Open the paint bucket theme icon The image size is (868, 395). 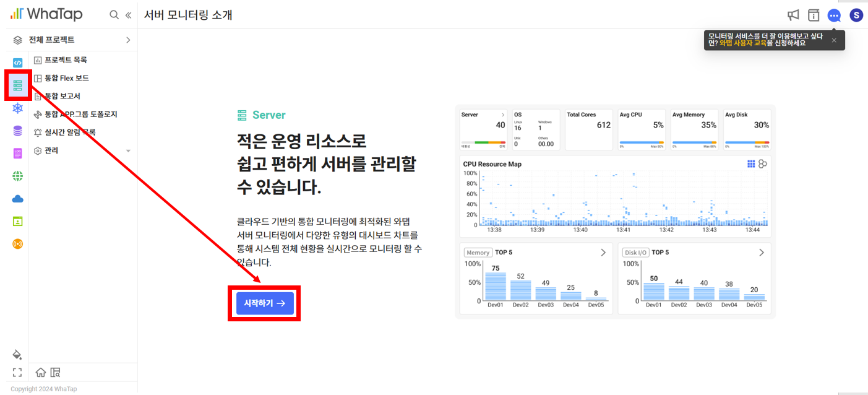(17, 354)
